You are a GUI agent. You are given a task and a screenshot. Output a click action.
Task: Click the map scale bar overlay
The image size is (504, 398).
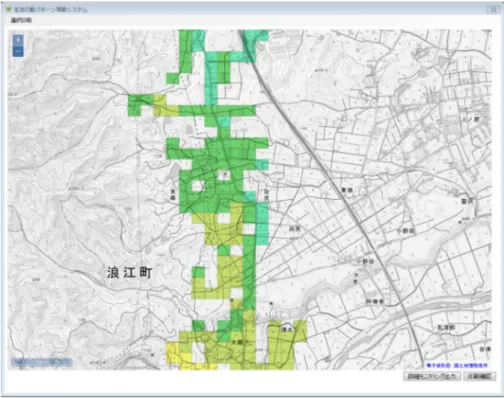[x=41, y=362]
